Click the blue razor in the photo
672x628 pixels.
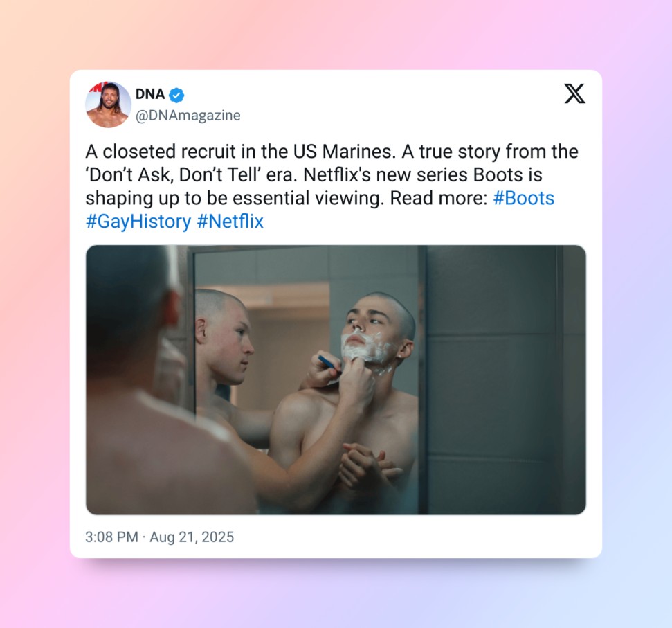[328, 363]
